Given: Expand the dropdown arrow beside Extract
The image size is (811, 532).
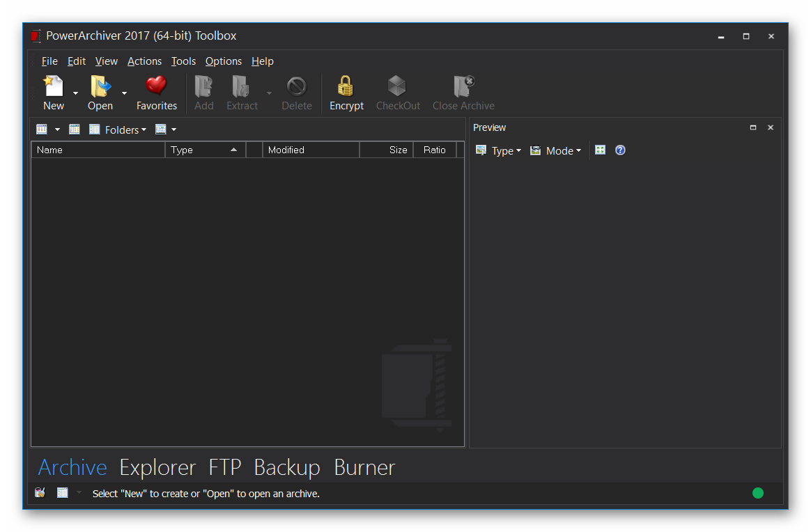Looking at the screenshot, I should [x=269, y=93].
